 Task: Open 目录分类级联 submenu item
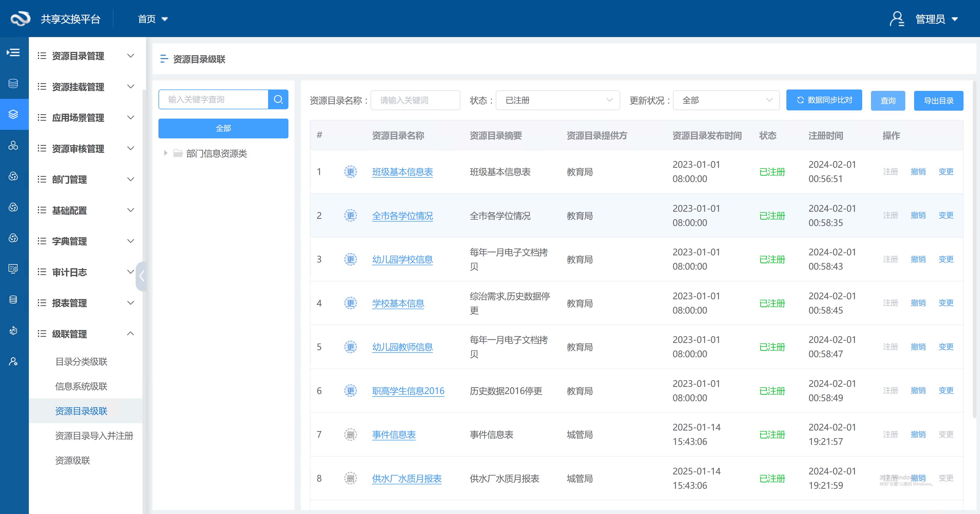[x=81, y=362]
